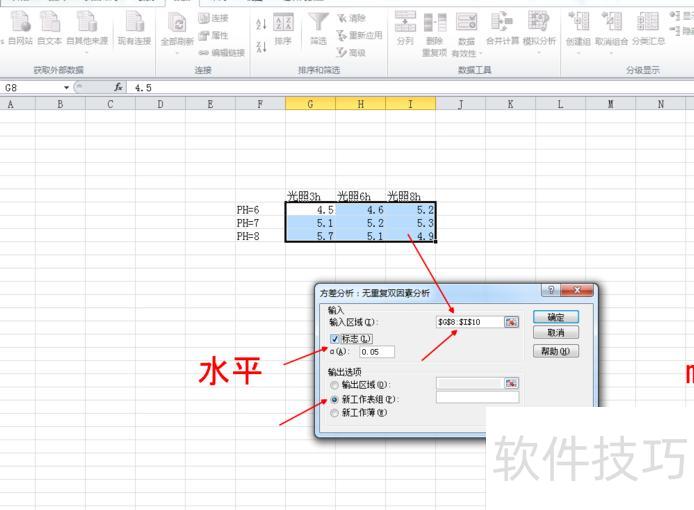Click the Alpha field showing 0.05

(377, 352)
